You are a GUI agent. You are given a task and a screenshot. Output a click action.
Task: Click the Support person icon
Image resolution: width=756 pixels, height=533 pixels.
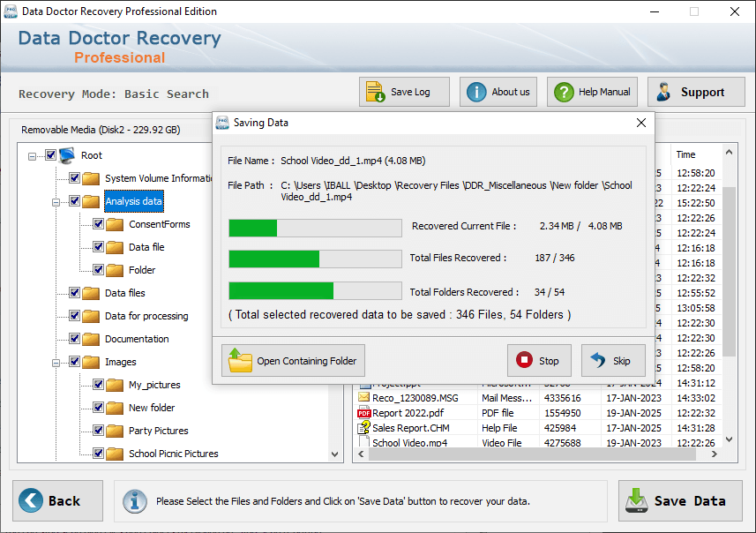pyautogui.click(x=664, y=92)
